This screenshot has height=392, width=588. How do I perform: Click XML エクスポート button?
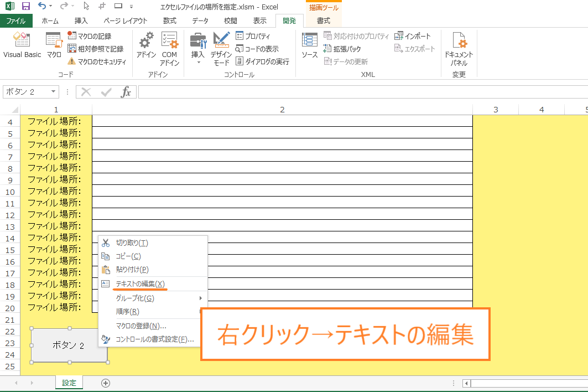click(415, 49)
